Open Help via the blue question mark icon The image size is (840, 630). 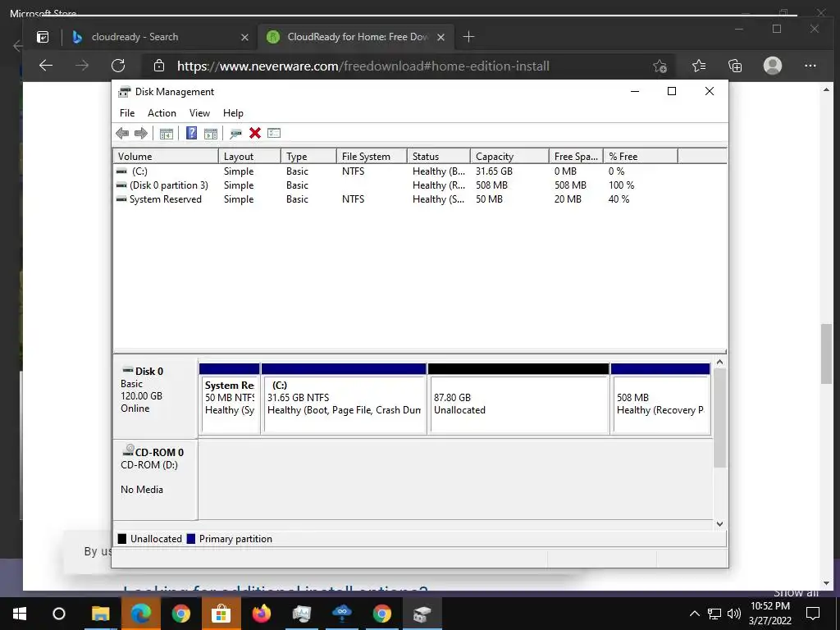click(x=191, y=133)
